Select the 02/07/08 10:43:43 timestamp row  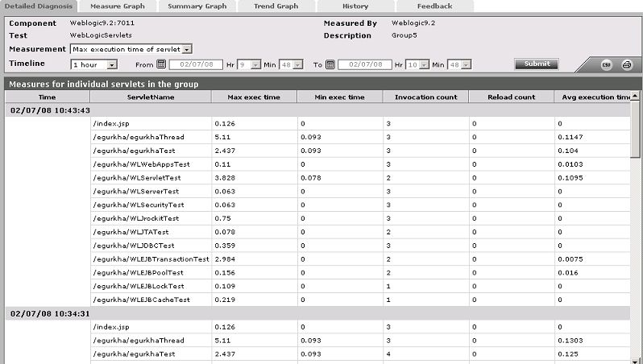click(317, 110)
